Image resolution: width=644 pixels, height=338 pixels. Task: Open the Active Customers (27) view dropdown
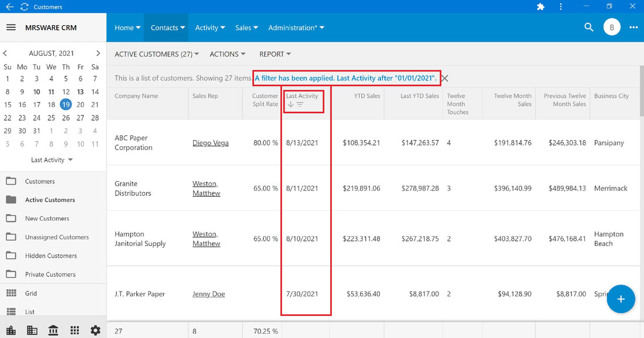(x=156, y=54)
